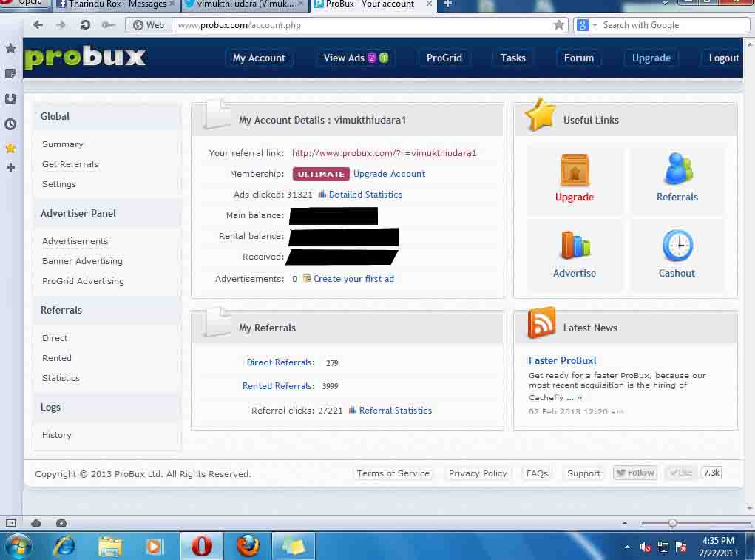Click the Twitter Follow button

pos(635,473)
